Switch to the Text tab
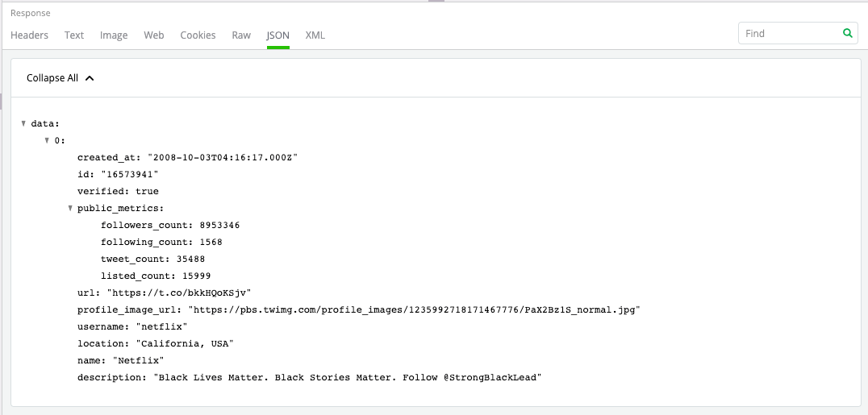This screenshot has height=415, width=868. pos(74,35)
